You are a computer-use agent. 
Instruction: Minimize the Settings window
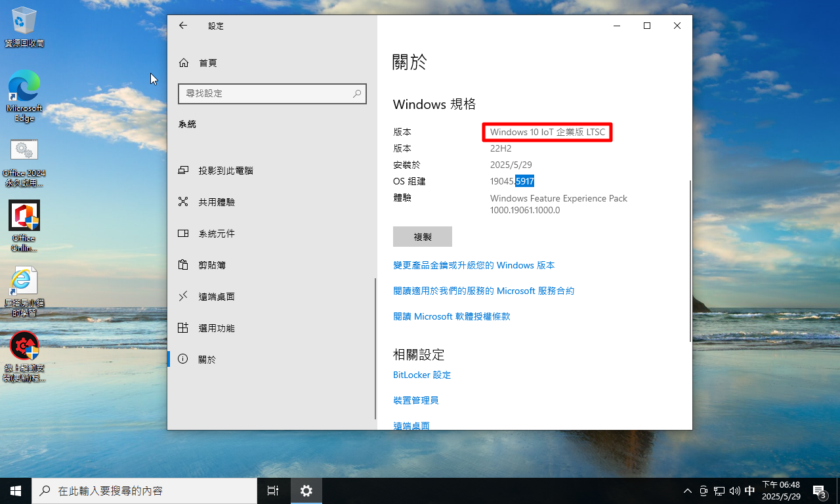617,26
